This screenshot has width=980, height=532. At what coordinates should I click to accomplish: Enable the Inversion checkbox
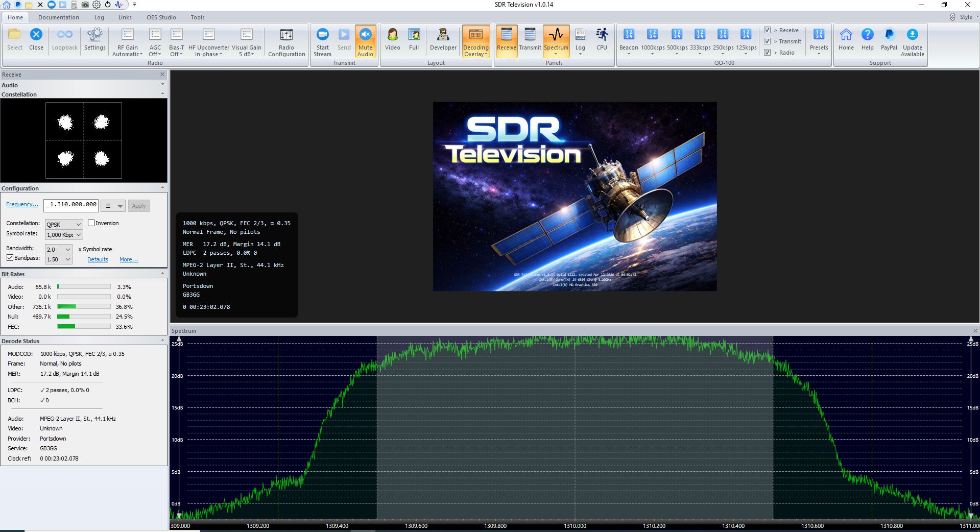pos(91,223)
